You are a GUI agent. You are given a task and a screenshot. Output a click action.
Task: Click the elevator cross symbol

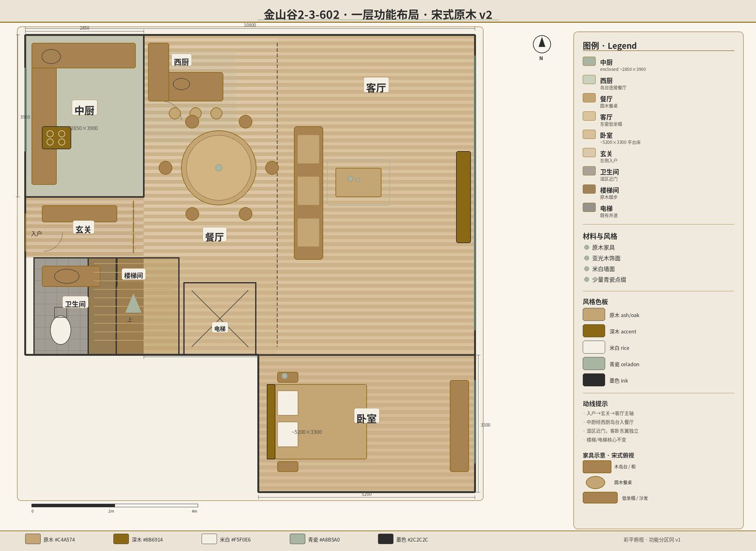coord(220,319)
